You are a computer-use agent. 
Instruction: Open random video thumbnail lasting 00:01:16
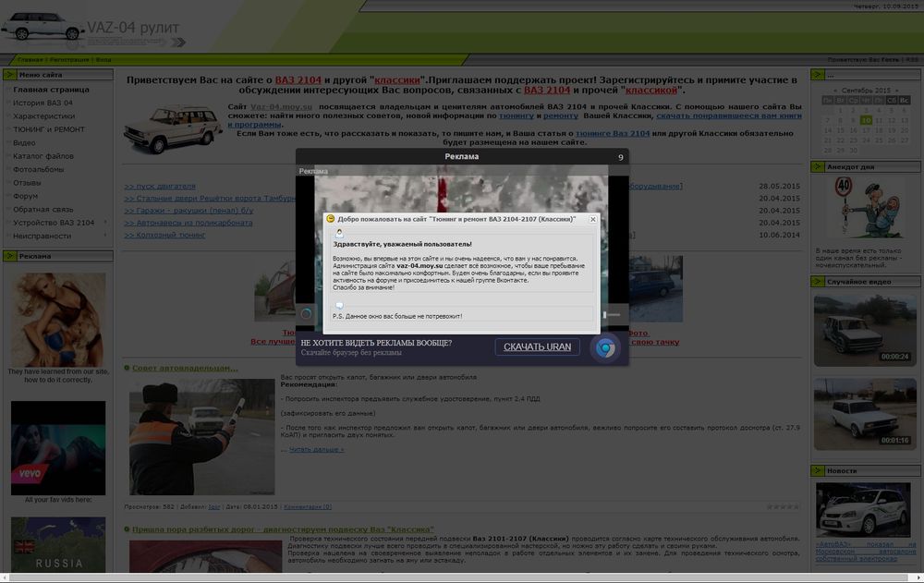(x=865, y=414)
